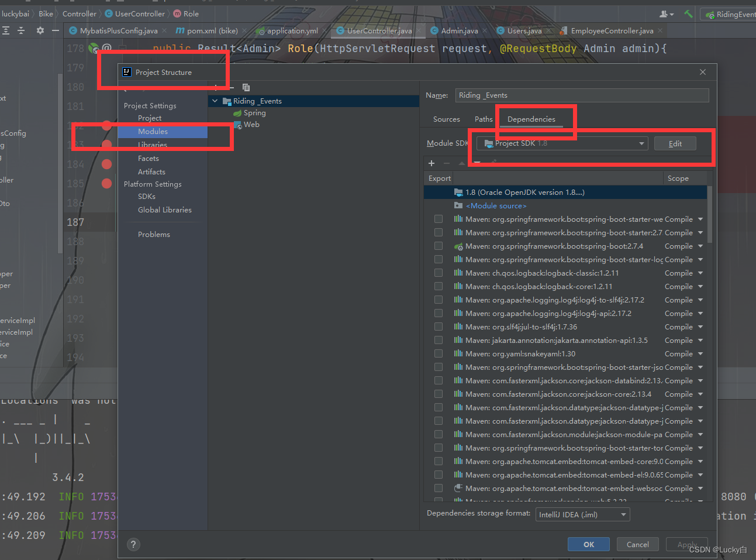The image size is (756, 560).
Task: Open scope dropdown for jackson-core:2.13.4
Action: tap(700, 394)
